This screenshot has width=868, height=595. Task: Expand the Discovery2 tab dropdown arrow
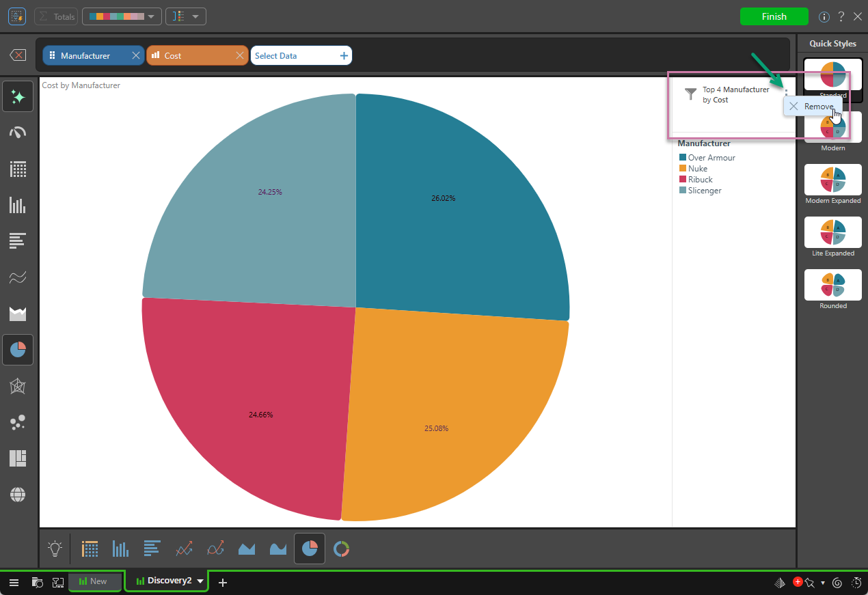tap(200, 581)
